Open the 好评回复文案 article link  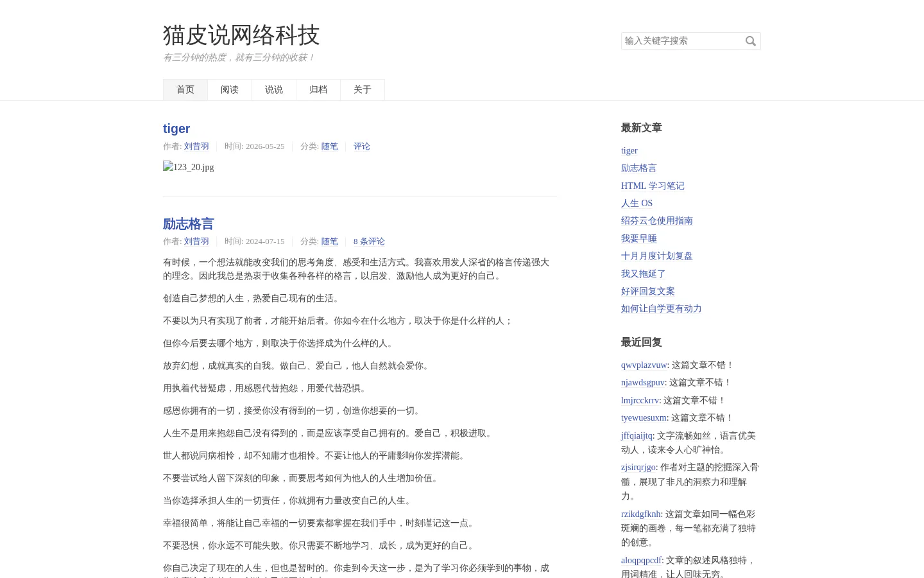(648, 291)
